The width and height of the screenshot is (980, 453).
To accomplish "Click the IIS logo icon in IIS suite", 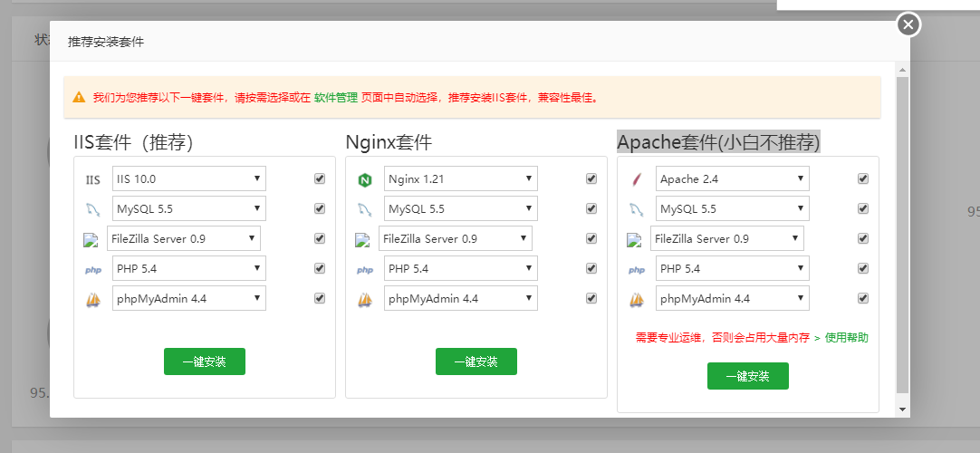I will click(93, 180).
